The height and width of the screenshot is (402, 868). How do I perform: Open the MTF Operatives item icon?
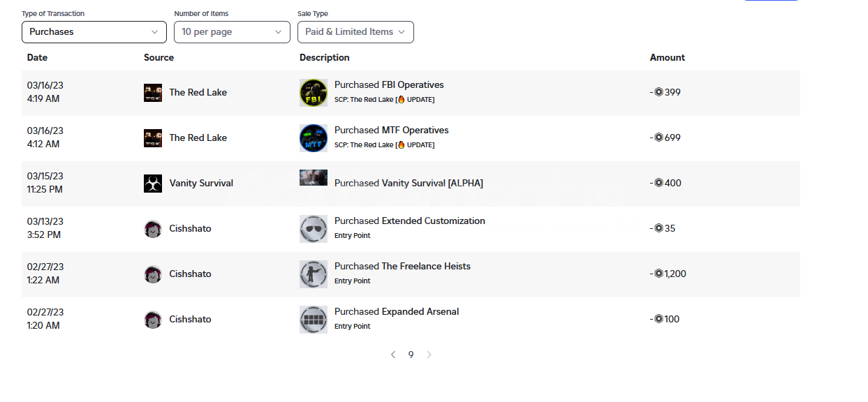tap(314, 138)
